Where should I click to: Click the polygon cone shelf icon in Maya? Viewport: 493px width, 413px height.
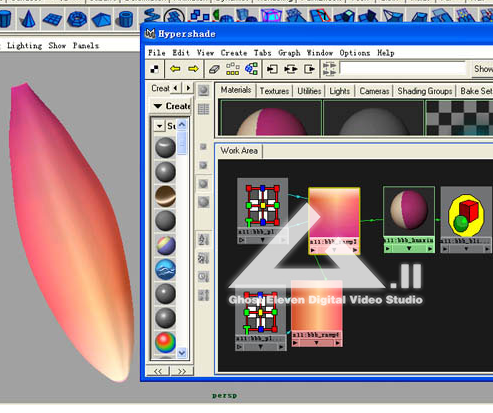pyautogui.click(x=28, y=19)
